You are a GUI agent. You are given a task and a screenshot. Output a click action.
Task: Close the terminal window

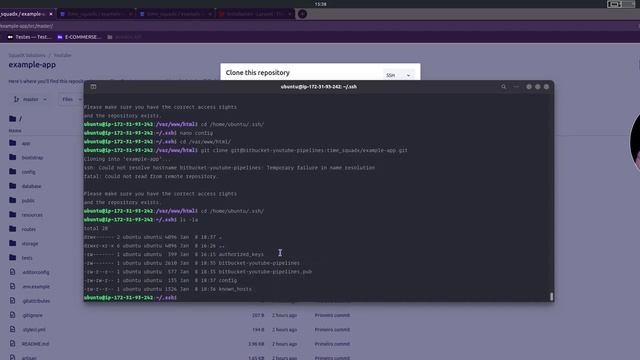(x=547, y=87)
